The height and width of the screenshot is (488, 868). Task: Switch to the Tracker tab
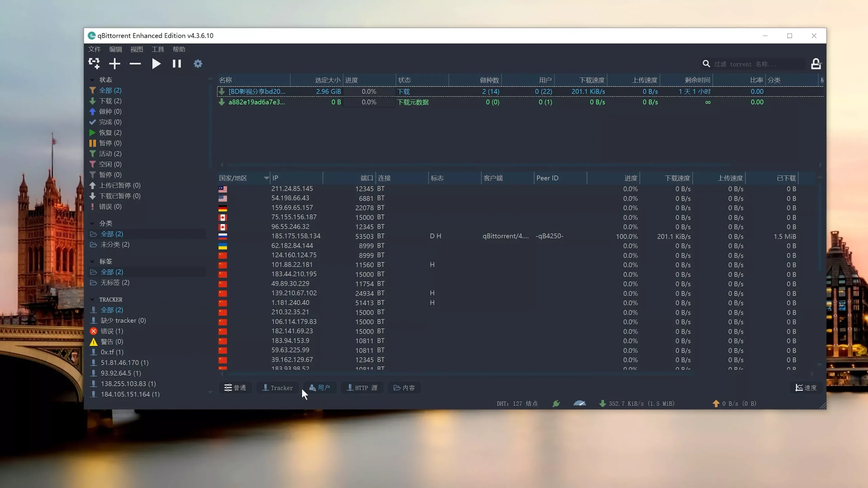[277, 387]
